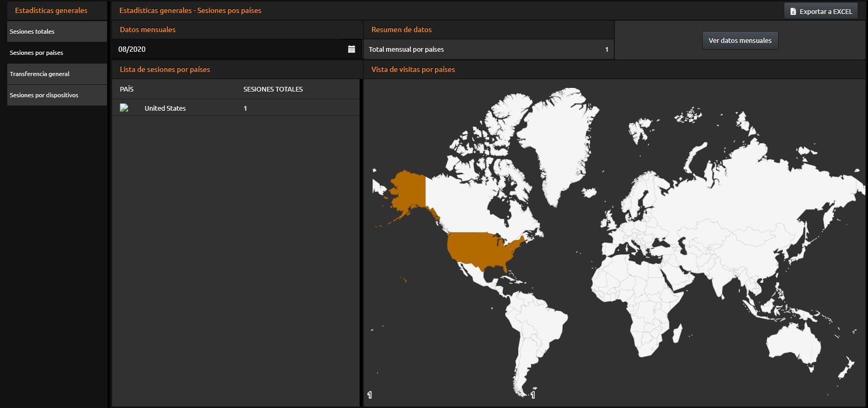Click Lista de sesiones por países heading
The height and width of the screenshot is (408, 868).
(165, 69)
